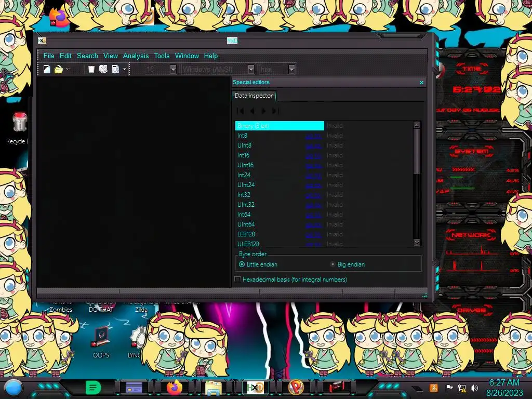Expand the disk image icon's dropdown arrow

pyautogui.click(x=125, y=69)
